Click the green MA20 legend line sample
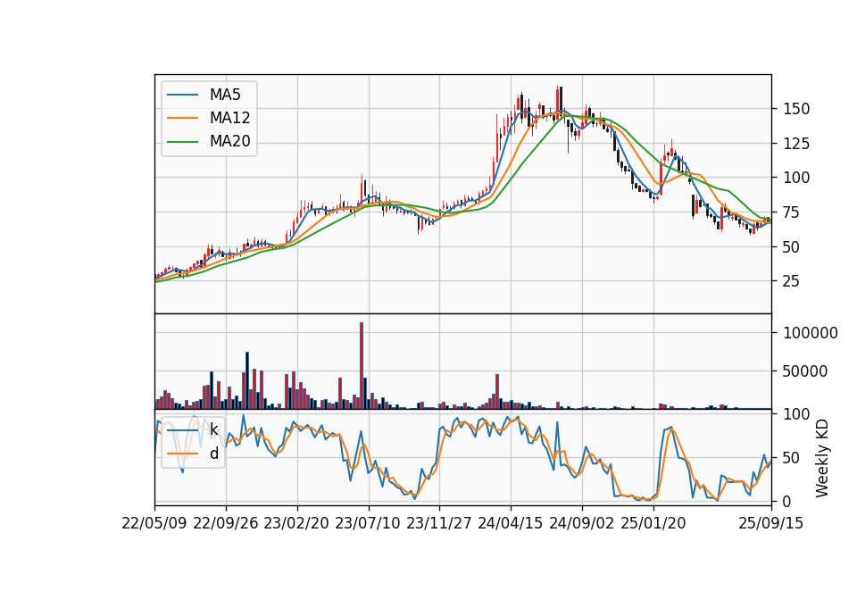857x616 pixels. click(x=182, y=142)
